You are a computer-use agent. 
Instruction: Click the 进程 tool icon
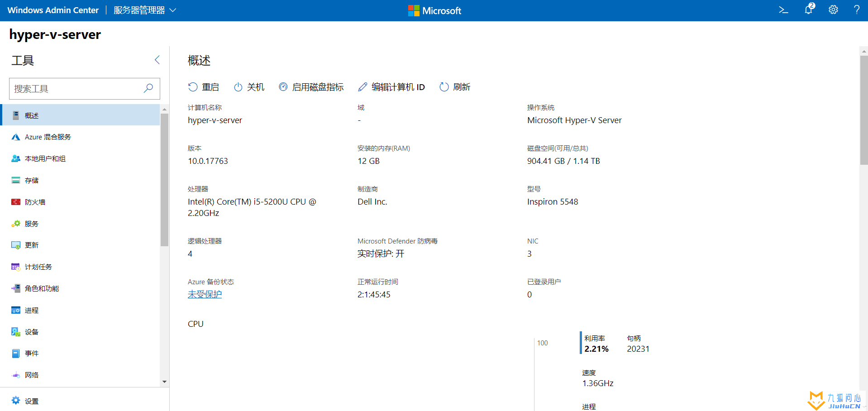coord(16,310)
